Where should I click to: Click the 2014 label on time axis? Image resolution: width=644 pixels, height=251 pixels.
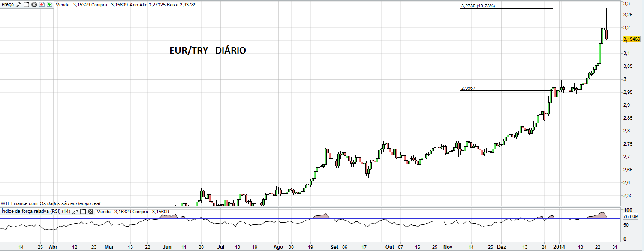coord(559,247)
